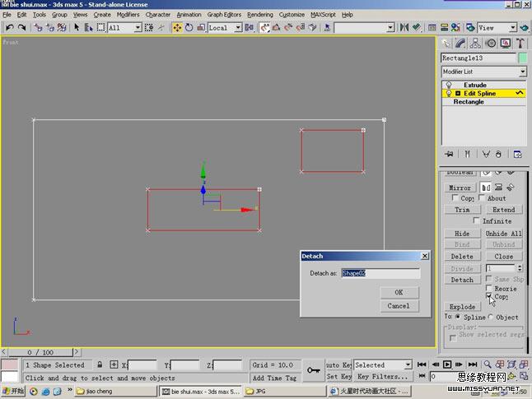Image resolution: width=532 pixels, height=399 pixels.
Task: Click the Rectangle13 object name field
Action: pyautogui.click(x=478, y=58)
